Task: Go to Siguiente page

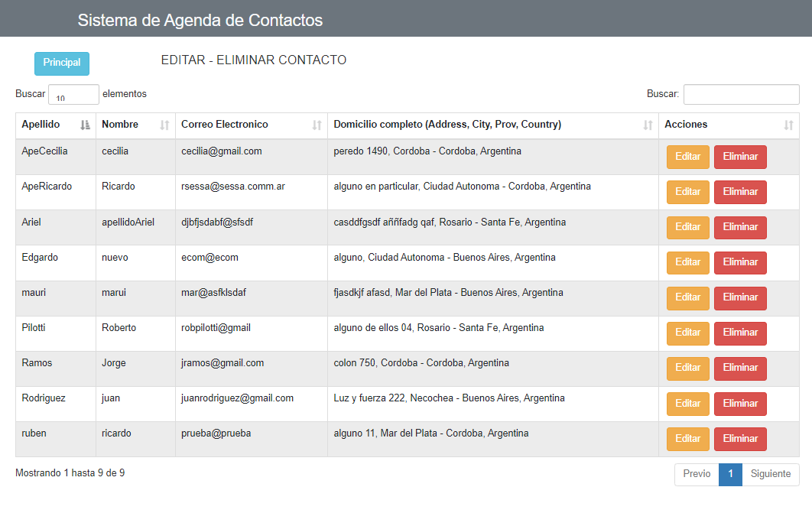Action: pyautogui.click(x=771, y=474)
